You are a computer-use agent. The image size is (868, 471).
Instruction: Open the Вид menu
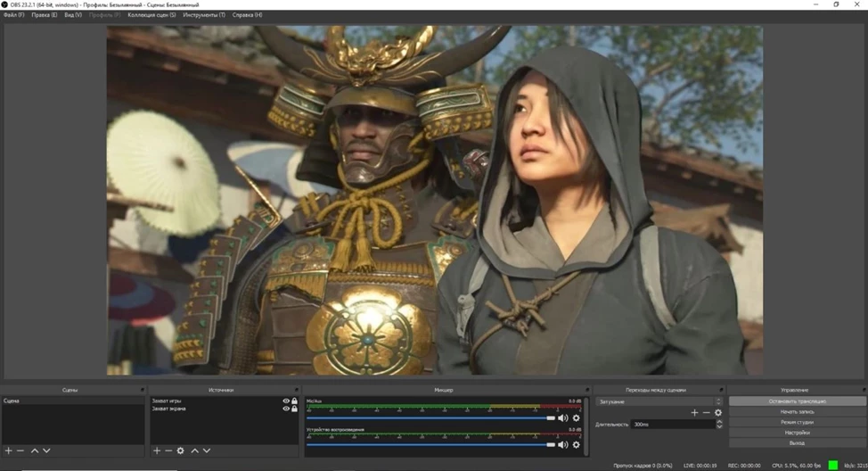pos(73,15)
